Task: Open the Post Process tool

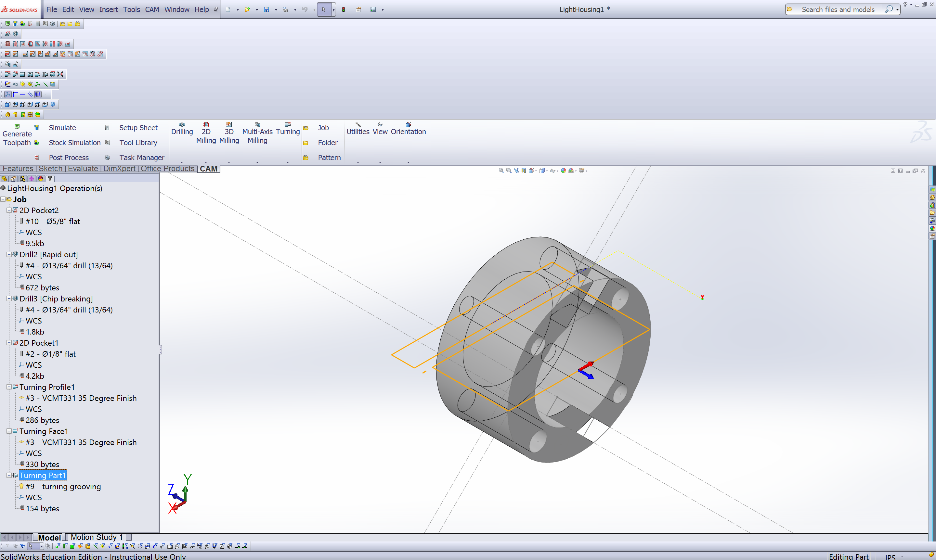Action: [x=69, y=157]
